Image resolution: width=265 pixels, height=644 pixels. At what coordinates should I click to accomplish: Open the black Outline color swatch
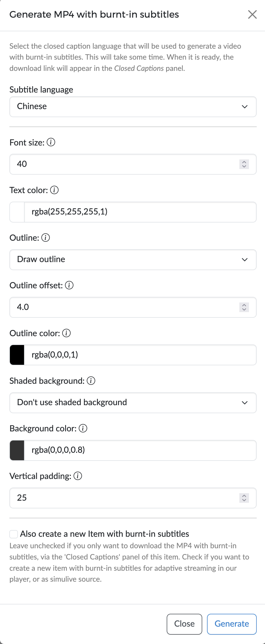click(x=17, y=355)
